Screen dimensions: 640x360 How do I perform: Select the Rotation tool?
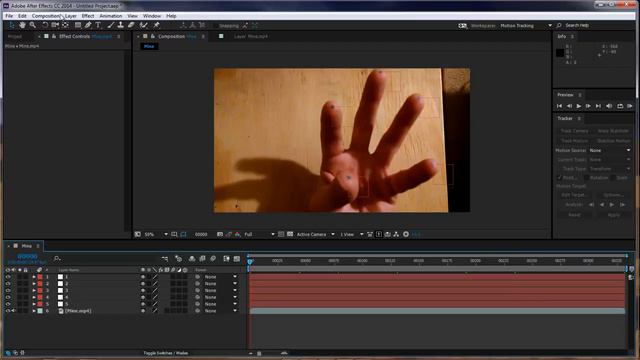[45, 25]
